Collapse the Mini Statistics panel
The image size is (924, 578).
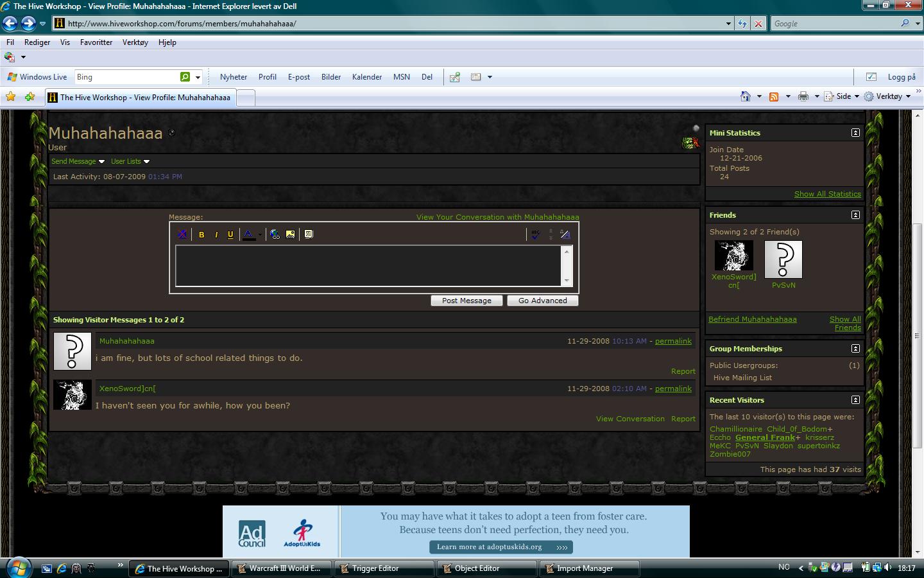click(x=855, y=133)
